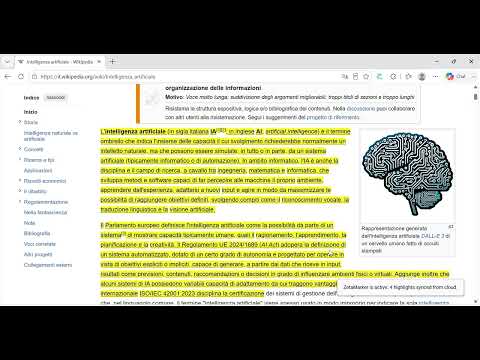This screenshot has width=480, height=360.
Task: Go to 'Storia' section
Action: tap(31, 122)
